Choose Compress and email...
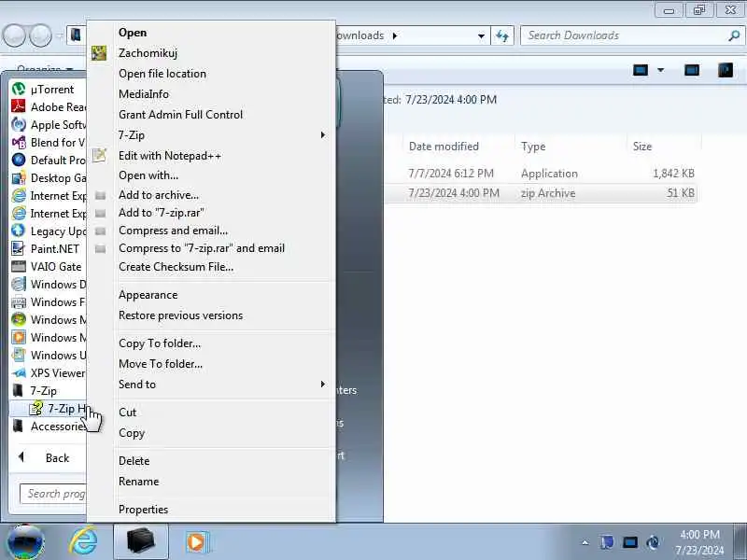The image size is (747, 560). [x=173, y=231]
